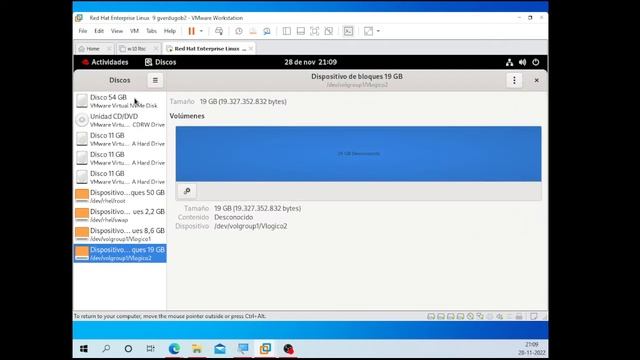Select Disco 54 GB VMware Virtual NVMe Disk

tap(120, 101)
